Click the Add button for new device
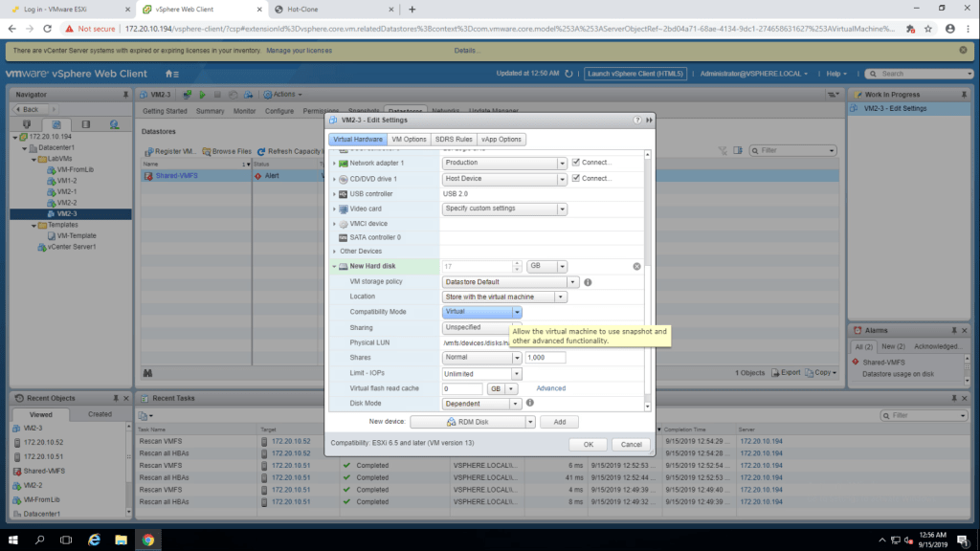 (559, 422)
